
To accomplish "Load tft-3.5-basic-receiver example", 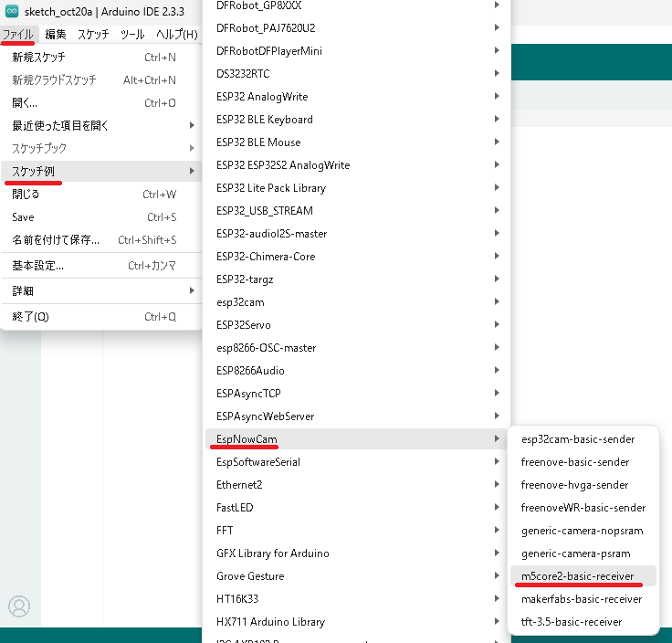I will tap(583, 622).
